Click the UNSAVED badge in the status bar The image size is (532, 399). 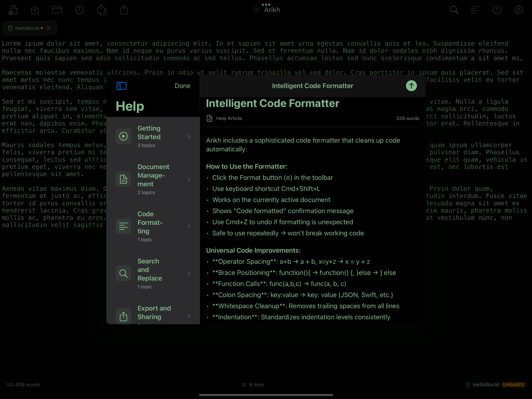pyautogui.click(x=513, y=385)
